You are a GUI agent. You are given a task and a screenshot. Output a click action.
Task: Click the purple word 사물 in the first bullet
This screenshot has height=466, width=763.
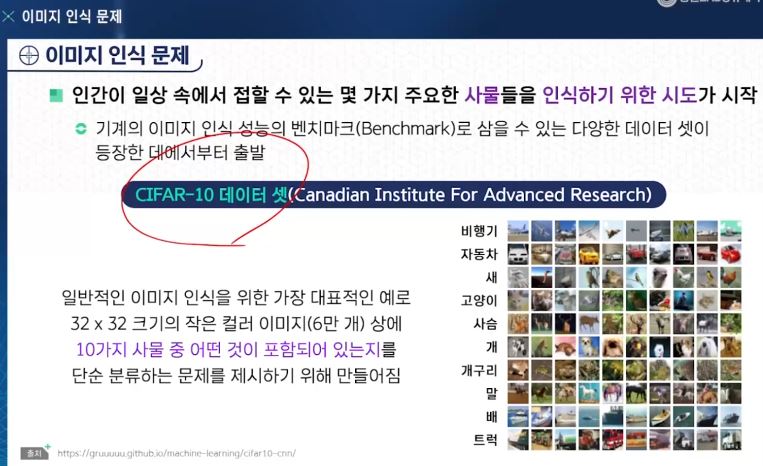point(482,95)
